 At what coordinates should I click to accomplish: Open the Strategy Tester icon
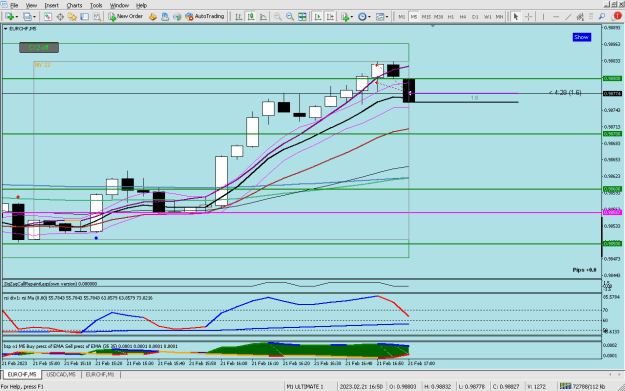tap(97, 17)
